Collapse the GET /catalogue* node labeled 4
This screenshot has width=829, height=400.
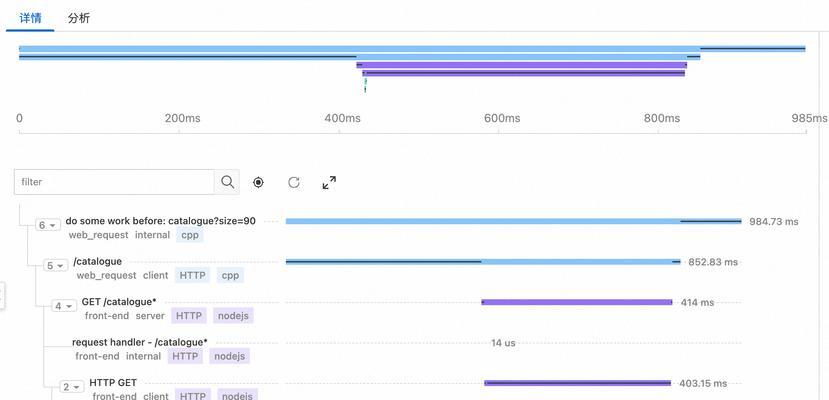click(64, 306)
